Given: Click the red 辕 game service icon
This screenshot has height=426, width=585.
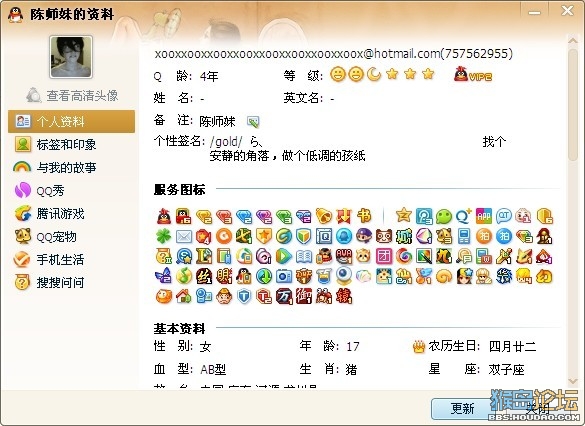Looking at the screenshot, I should [344, 297].
